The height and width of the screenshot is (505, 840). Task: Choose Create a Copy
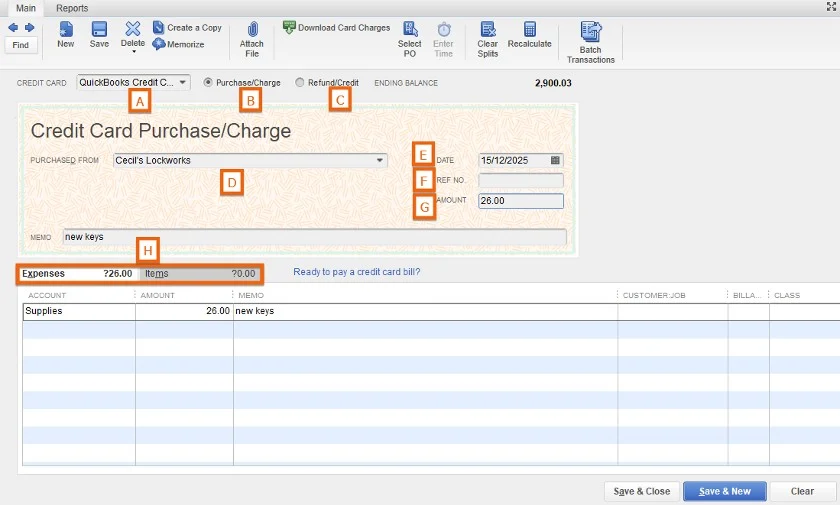187,27
